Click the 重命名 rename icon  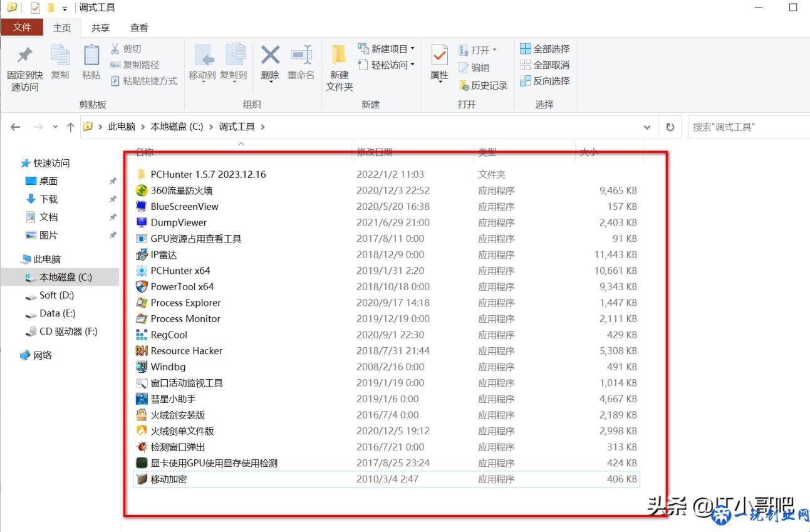click(301, 55)
